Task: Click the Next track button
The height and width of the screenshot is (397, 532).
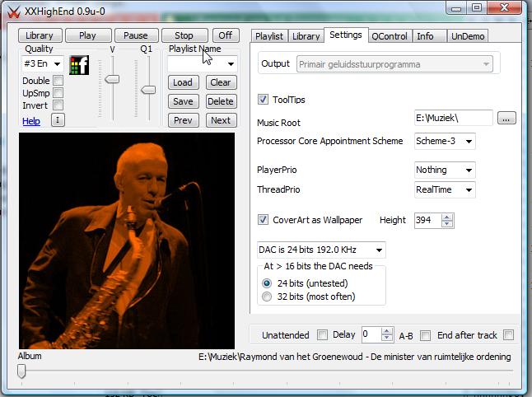Action: (221, 120)
